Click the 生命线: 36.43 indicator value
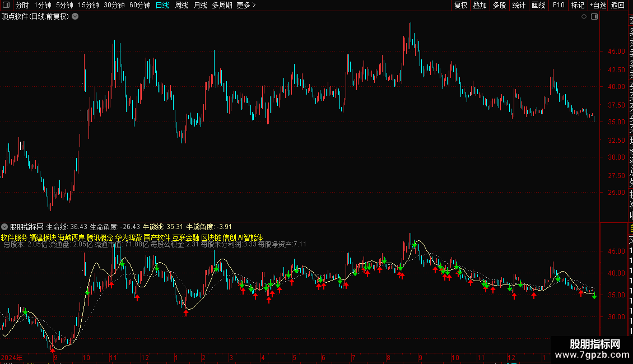Viewport: 633px width, 364px height. click(x=67, y=227)
